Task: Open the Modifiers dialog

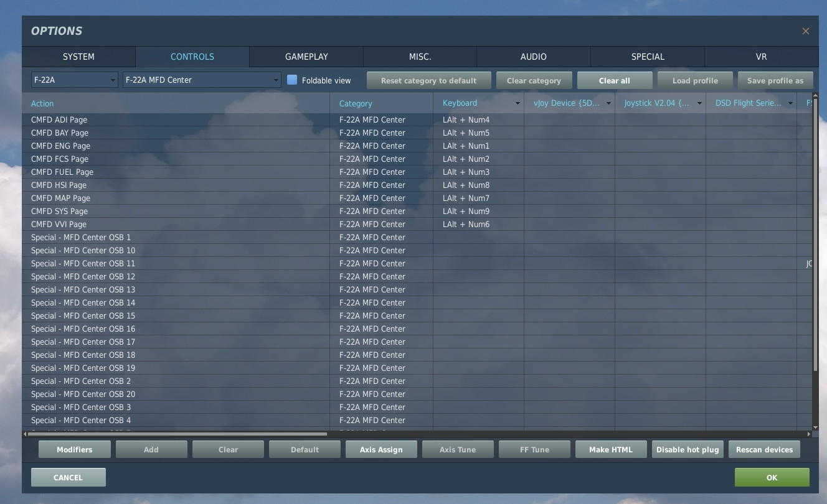Action: (x=75, y=449)
